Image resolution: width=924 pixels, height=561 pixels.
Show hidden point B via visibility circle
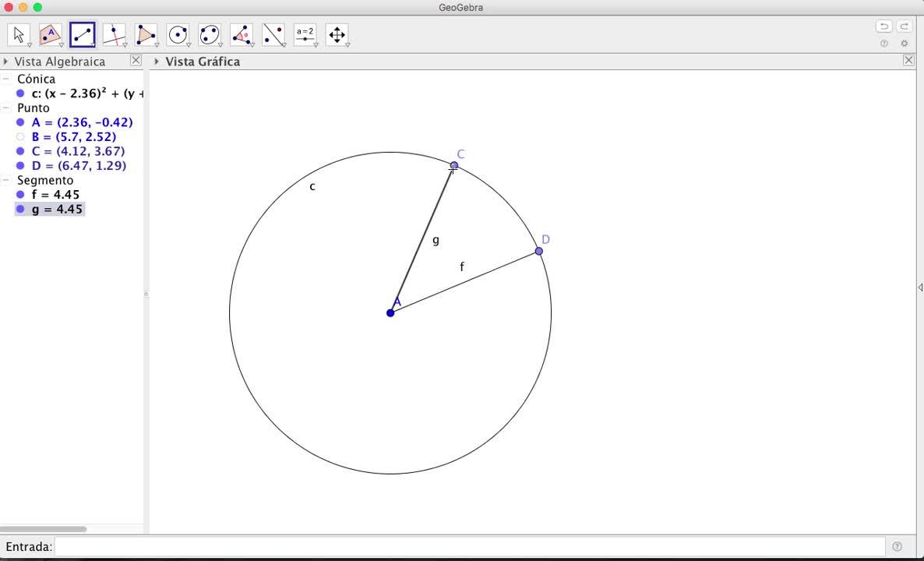tap(20, 137)
